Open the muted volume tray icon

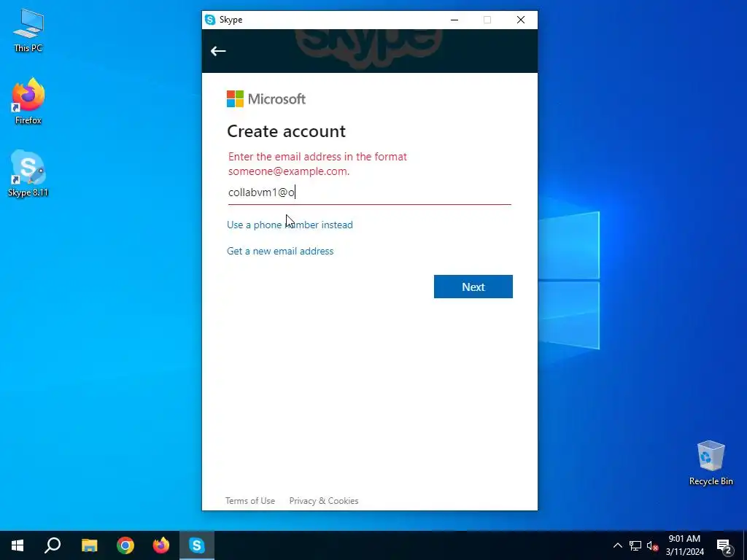(x=652, y=545)
